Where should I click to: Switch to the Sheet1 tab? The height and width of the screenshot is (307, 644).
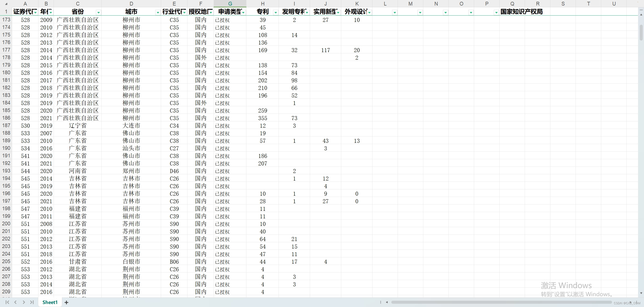tap(50, 302)
